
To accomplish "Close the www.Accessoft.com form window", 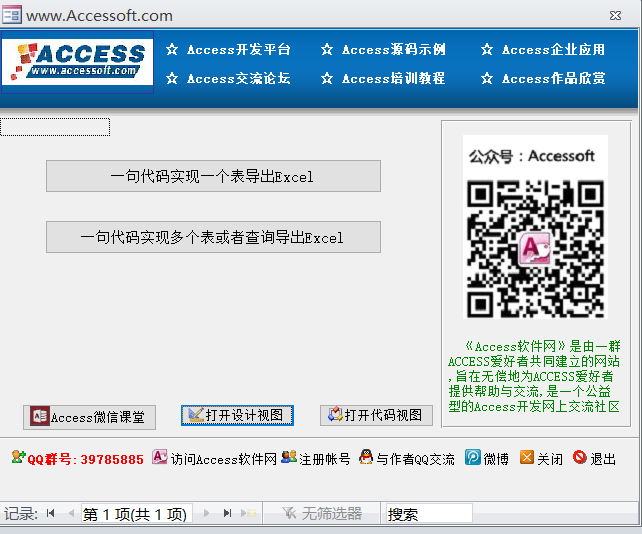I will click(x=615, y=16).
